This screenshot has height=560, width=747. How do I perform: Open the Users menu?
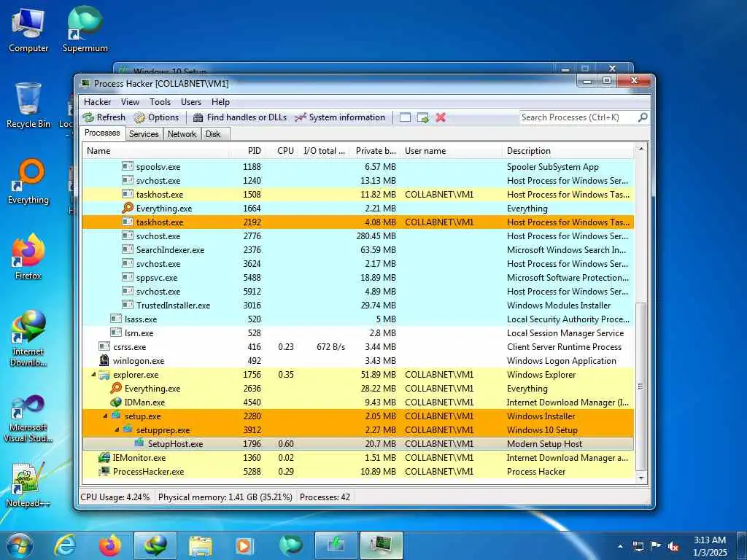tap(191, 102)
